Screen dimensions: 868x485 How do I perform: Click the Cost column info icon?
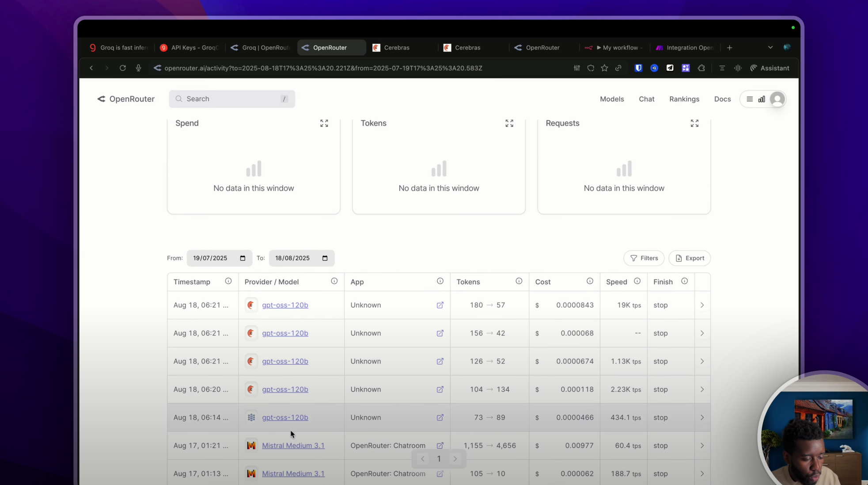click(x=590, y=281)
